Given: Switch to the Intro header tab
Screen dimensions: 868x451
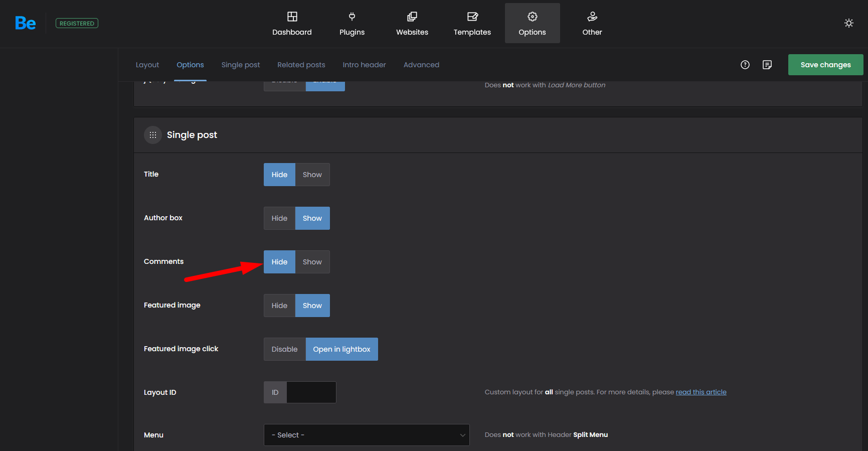Looking at the screenshot, I should click(x=365, y=65).
